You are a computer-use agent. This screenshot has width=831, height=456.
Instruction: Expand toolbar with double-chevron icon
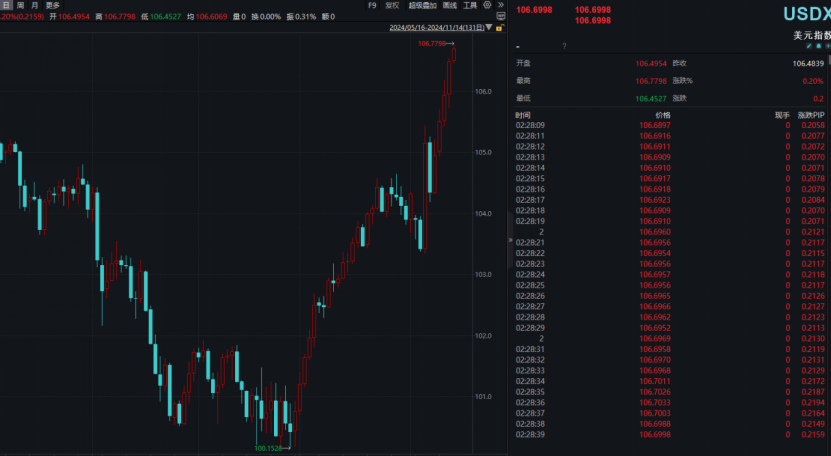pos(501,5)
